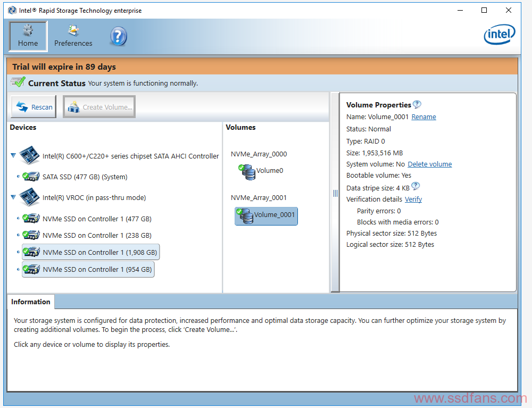Image resolution: width=532 pixels, height=408 pixels.
Task: Open help icon beside Data stripe size
Action: [x=415, y=186]
